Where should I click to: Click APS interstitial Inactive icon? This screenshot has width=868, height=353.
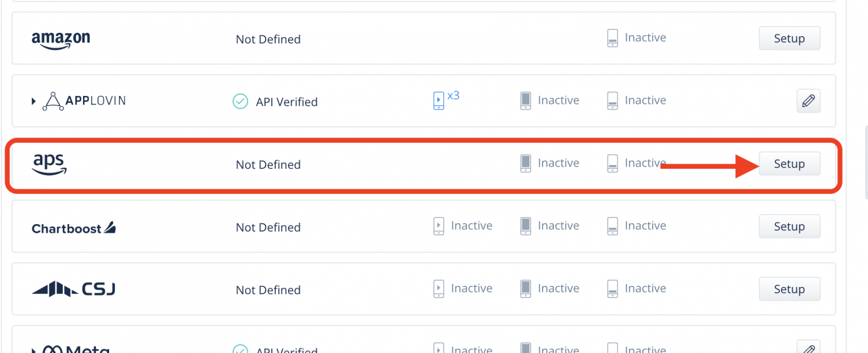tap(526, 163)
